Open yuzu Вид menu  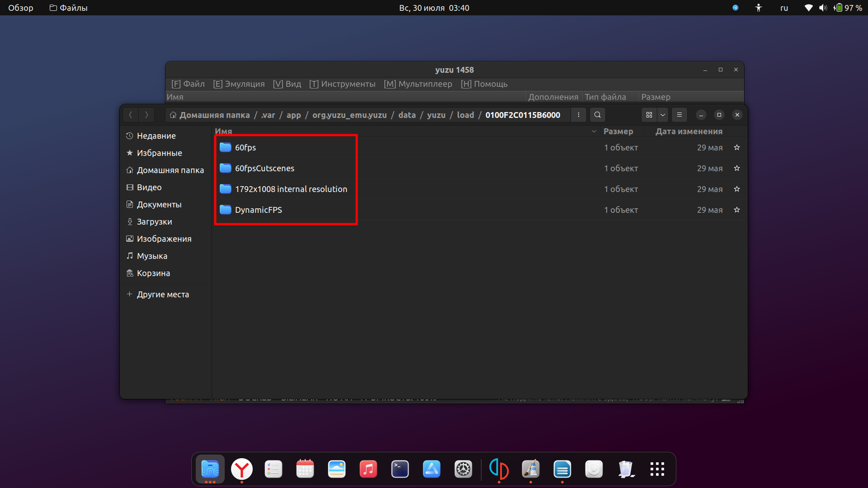[287, 84]
